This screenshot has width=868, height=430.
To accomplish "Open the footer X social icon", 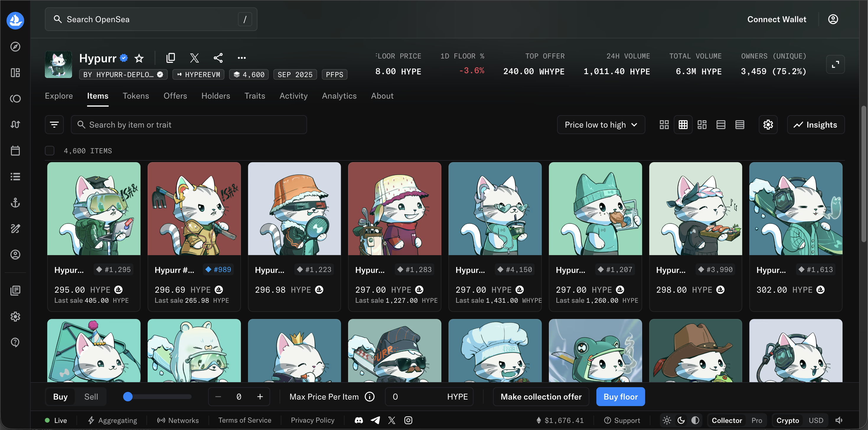I will pyautogui.click(x=391, y=420).
